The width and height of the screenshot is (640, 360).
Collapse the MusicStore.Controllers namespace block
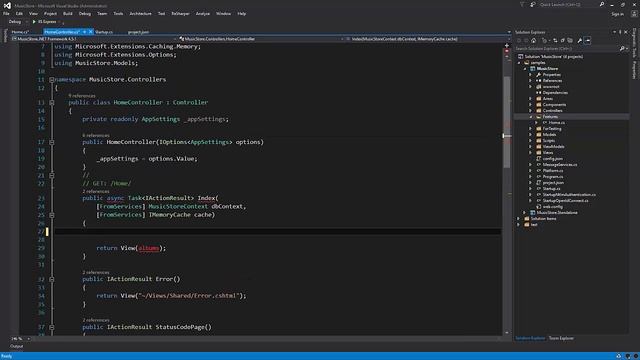51,80
